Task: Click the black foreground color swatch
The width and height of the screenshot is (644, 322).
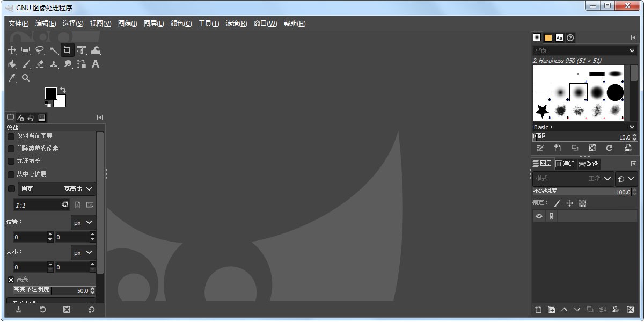Action: [50, 93]
